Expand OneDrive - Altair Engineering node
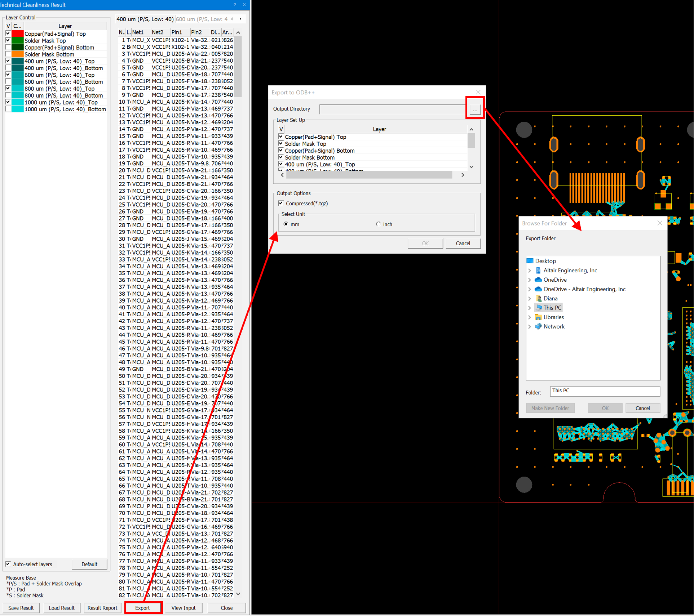This screenshot has height=616, width=694. 530,289
